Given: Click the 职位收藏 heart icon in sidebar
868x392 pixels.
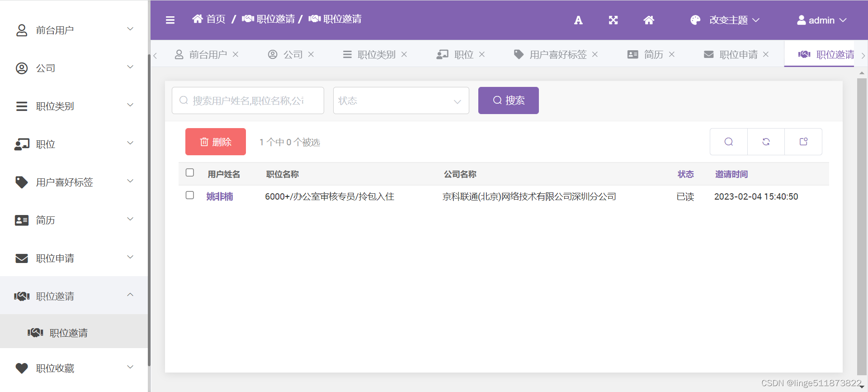Looking at the screenshot, I should click(x=22, y=368).
